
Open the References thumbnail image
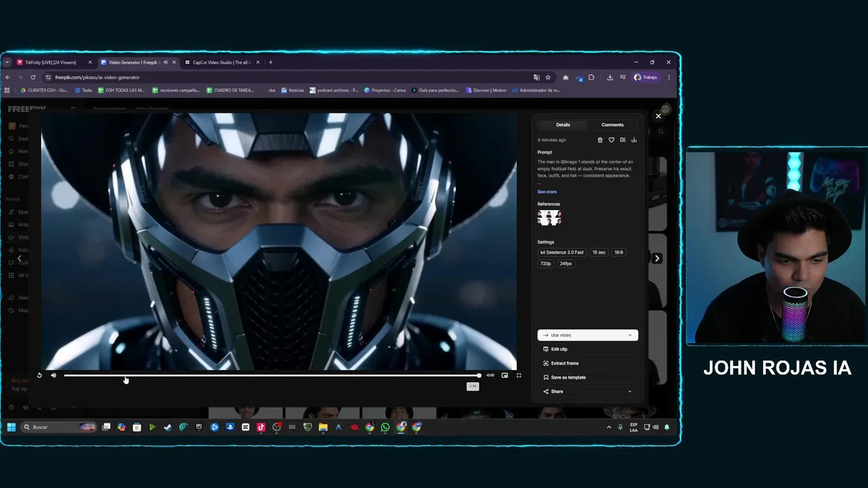pyautogui.click(x=549, y=218)
